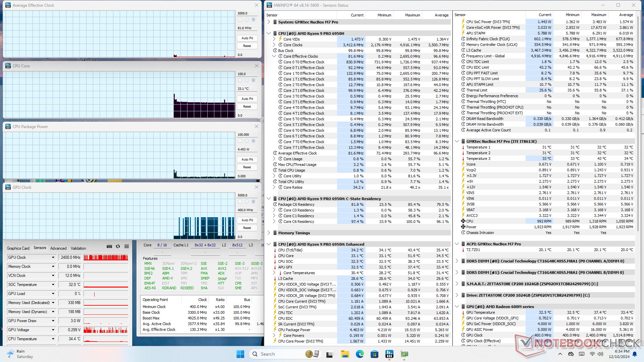Click the 100.000 upper limit field in CPU Package Power
The width and height of the screenshot is (644, 362).
(247, 135)
